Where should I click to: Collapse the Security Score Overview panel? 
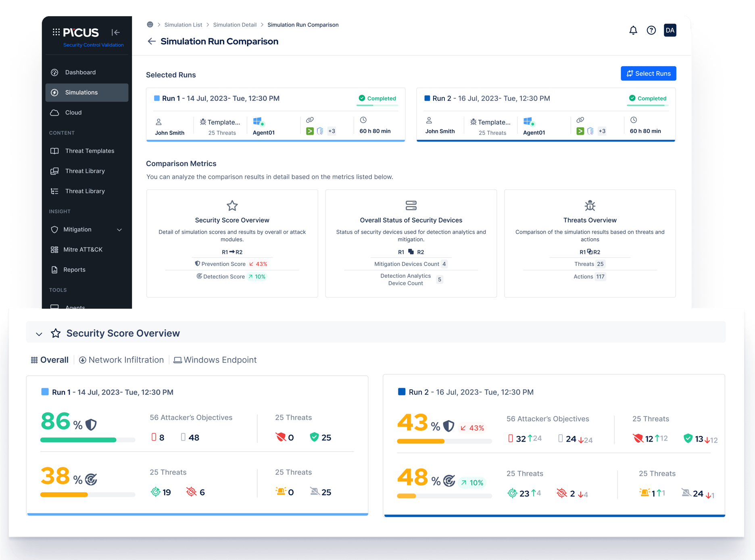click(39, 333)
